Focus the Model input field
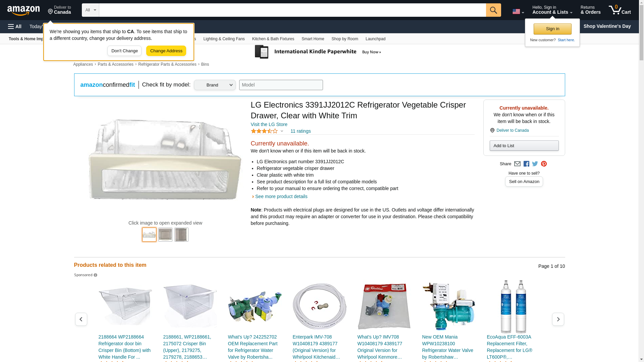 [281, 85]
